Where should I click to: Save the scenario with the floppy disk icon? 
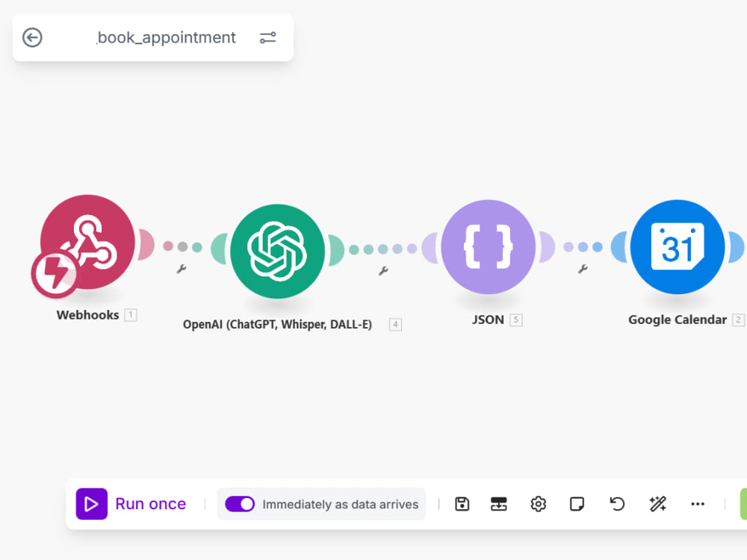click(x=462, y=504)
